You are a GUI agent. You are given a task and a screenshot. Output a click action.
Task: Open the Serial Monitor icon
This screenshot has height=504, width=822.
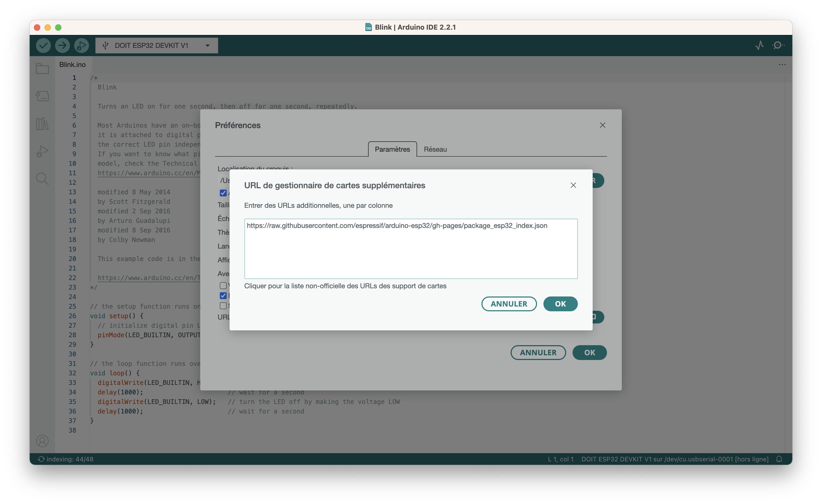[778, 45]
